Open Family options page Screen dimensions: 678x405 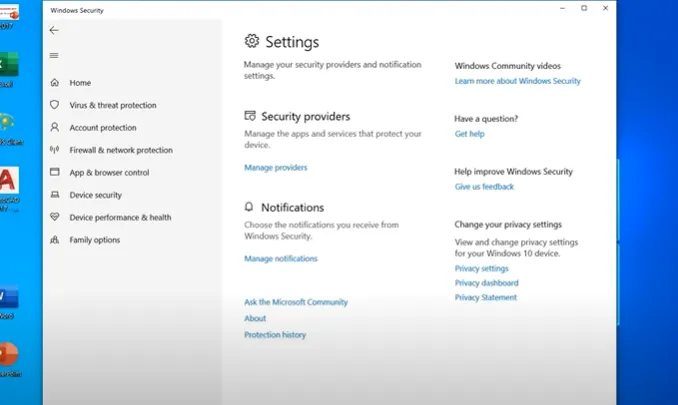click(x=95, y=240)
